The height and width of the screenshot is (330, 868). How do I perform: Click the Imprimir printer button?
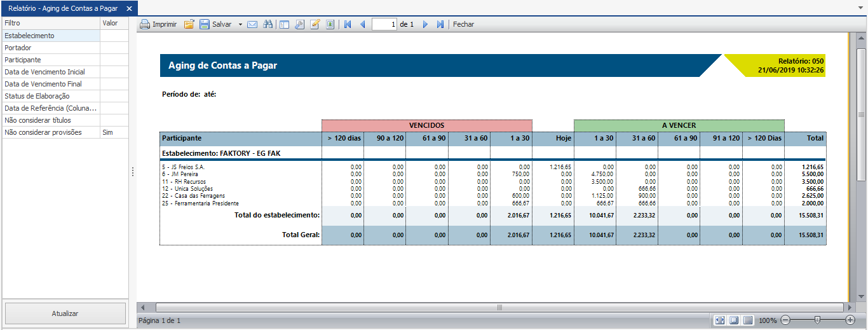(158, 24)
